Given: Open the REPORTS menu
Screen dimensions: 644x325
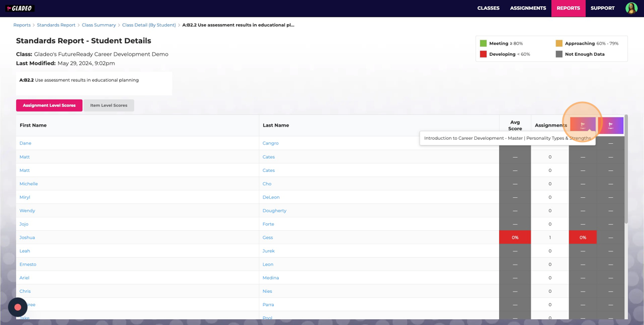Looking at the screenshot, I should tap(569, 8).
